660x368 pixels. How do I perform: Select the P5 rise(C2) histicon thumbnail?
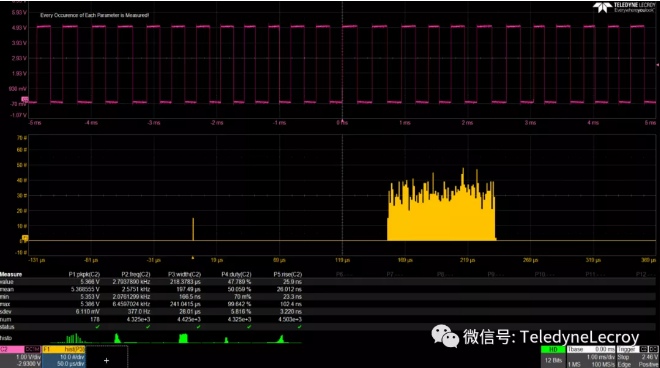[277, 338]
